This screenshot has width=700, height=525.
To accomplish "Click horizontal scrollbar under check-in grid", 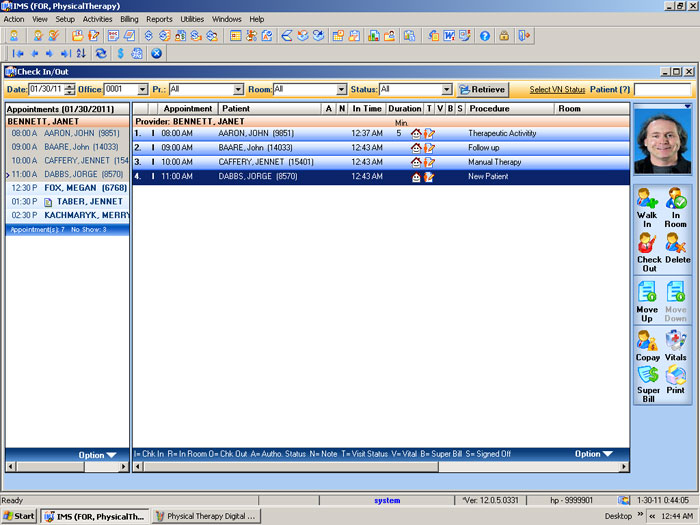I will pyautogui.click(x=381, y=467).
